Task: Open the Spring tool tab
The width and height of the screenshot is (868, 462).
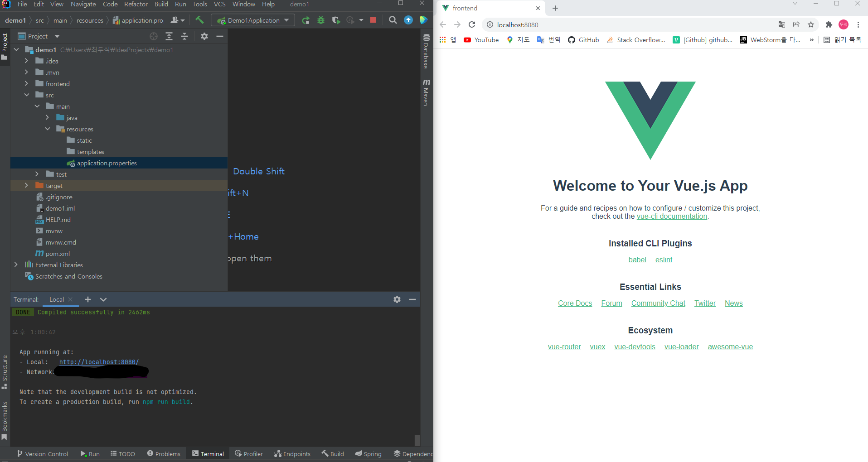Action: 368,454
